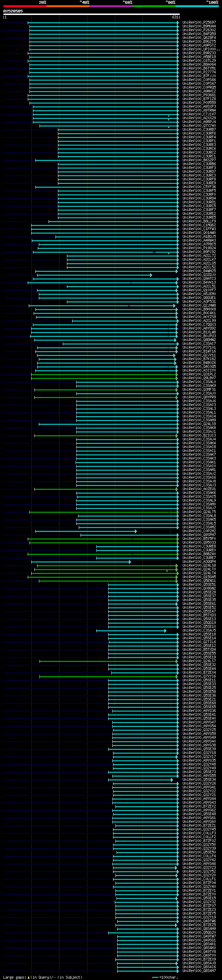Click the orange ~40% identity legend segment
This screenshot has width=222, height=980.
(x=68, y=6)
